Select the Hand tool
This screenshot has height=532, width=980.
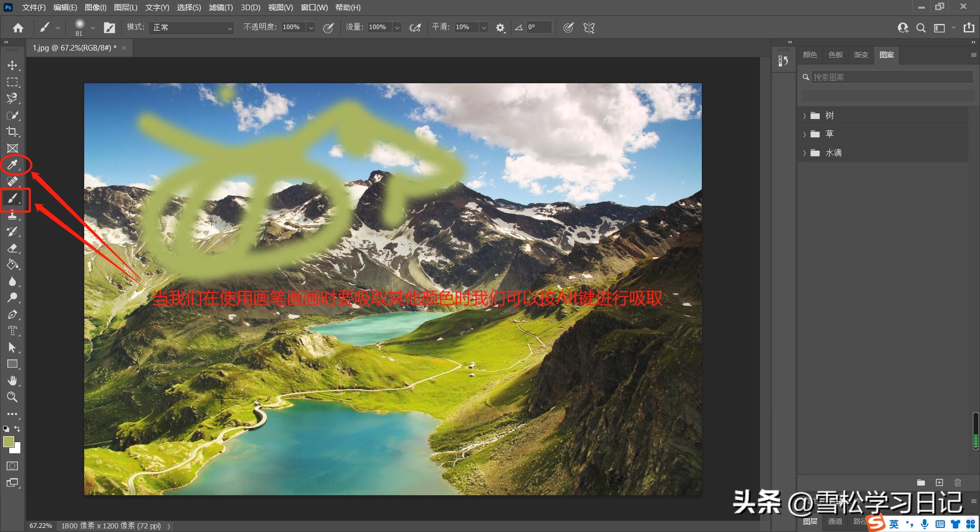12,380
